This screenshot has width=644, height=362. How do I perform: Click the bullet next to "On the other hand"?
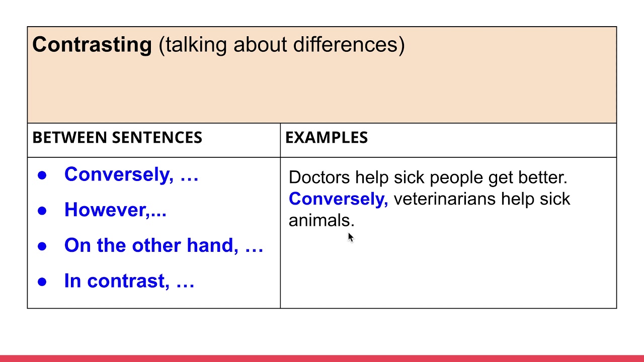click(x=42, y=246)
